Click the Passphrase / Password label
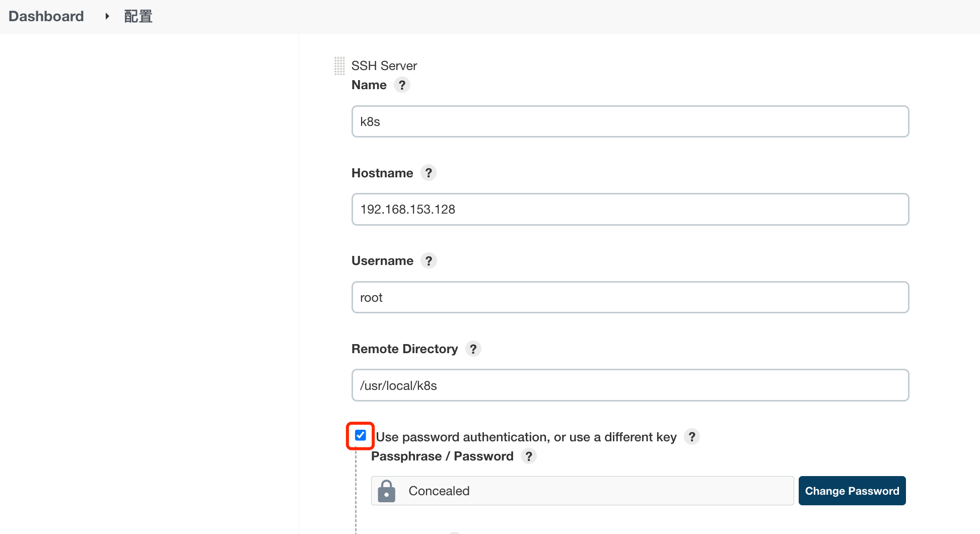The width and height of the screenshot is (980, 534). click(442, 456)
